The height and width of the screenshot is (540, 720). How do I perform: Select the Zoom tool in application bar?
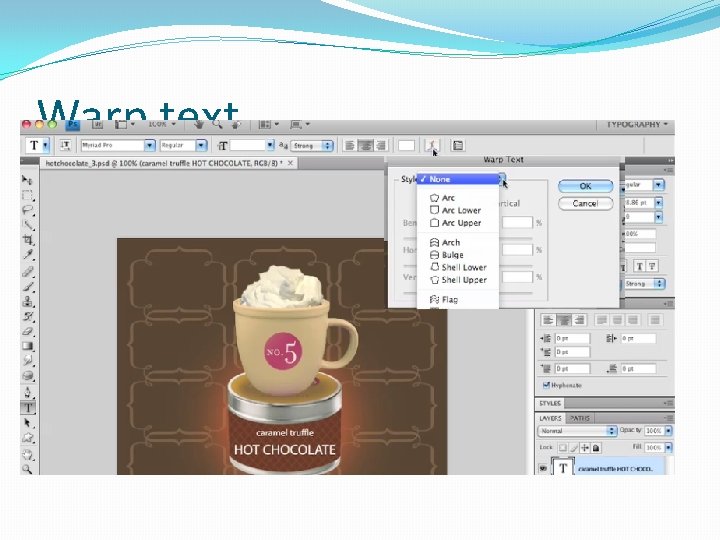(217, 124)
